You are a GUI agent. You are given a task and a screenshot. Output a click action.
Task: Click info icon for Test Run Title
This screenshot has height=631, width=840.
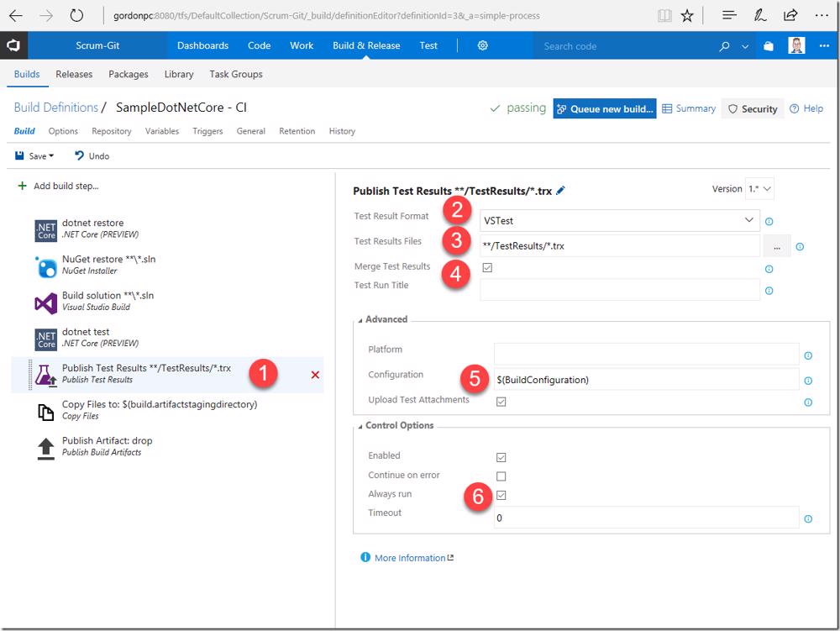pyautogui.click(x=769, y=291)
